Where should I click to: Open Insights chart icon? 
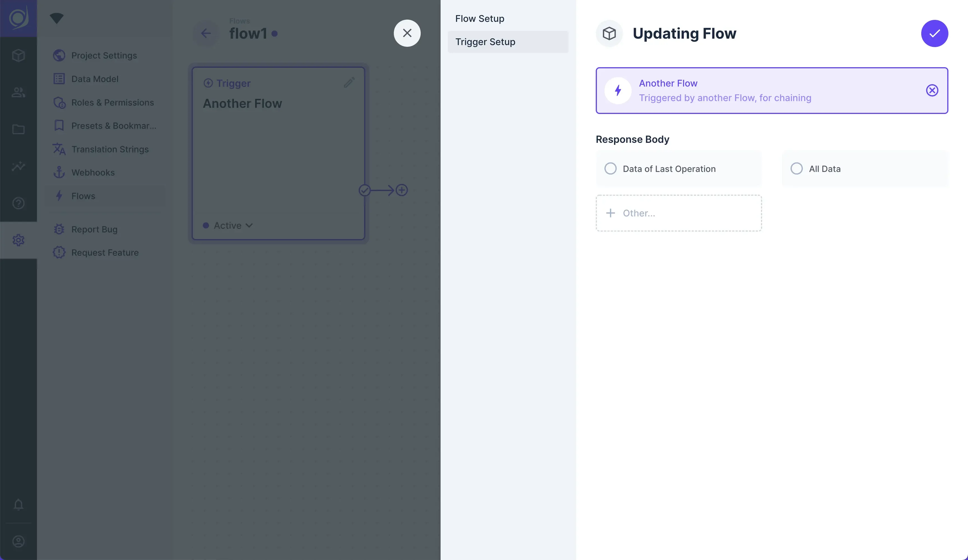(x=18, y=166)
